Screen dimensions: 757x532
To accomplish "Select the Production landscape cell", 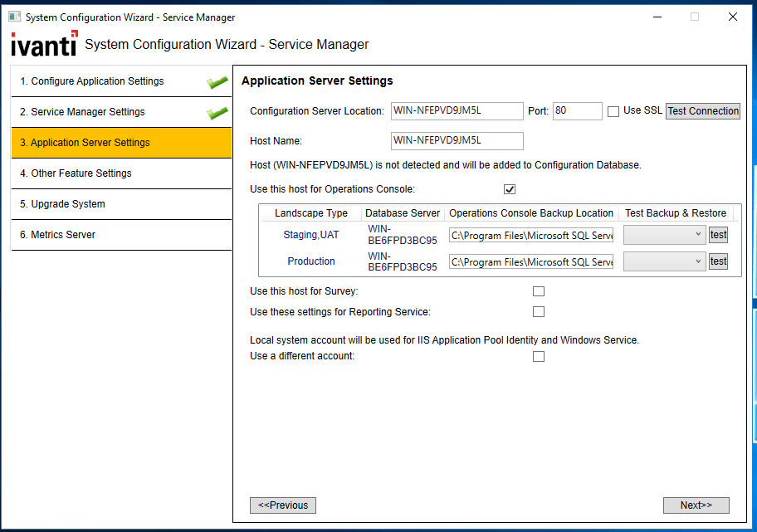I will pyautogui.click(x=311, y=261).
